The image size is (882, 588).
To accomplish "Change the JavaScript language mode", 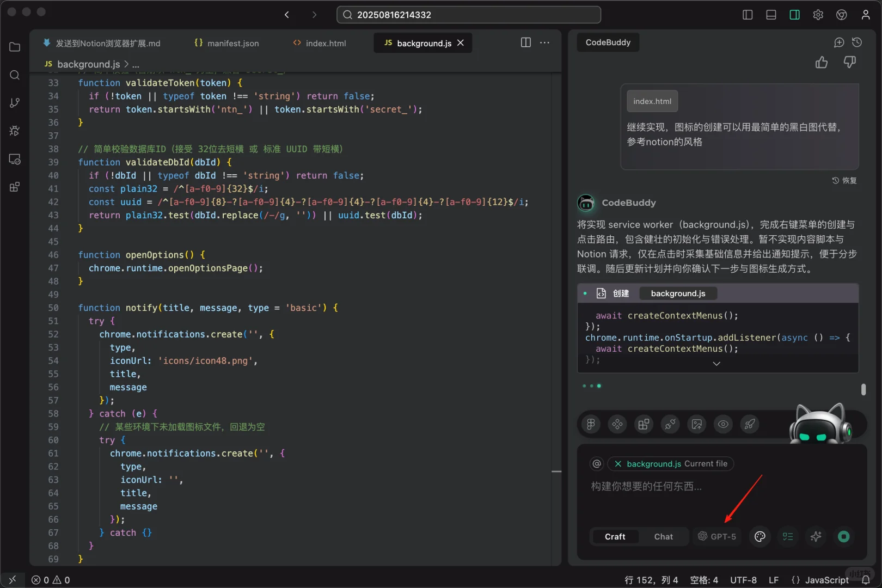I will (x=826, y=580).
